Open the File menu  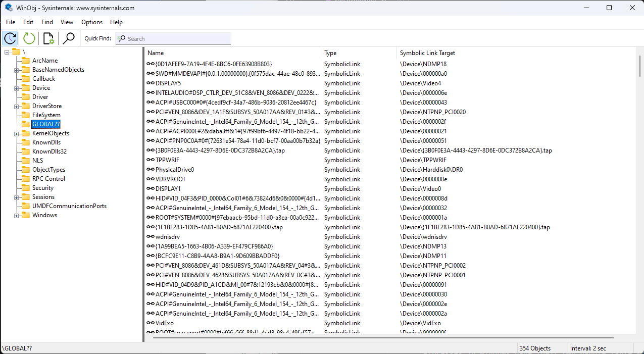click(x=11, y=22)
